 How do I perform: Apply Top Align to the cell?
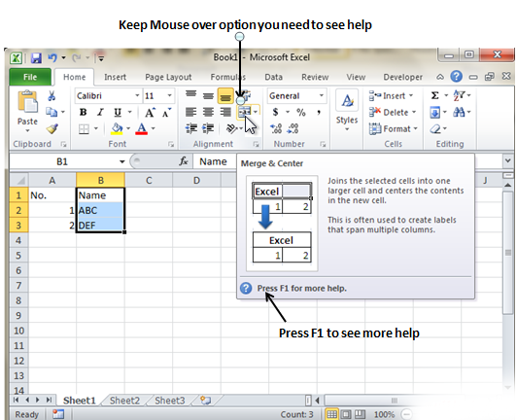pyautogui.click(x=190, y=95)
